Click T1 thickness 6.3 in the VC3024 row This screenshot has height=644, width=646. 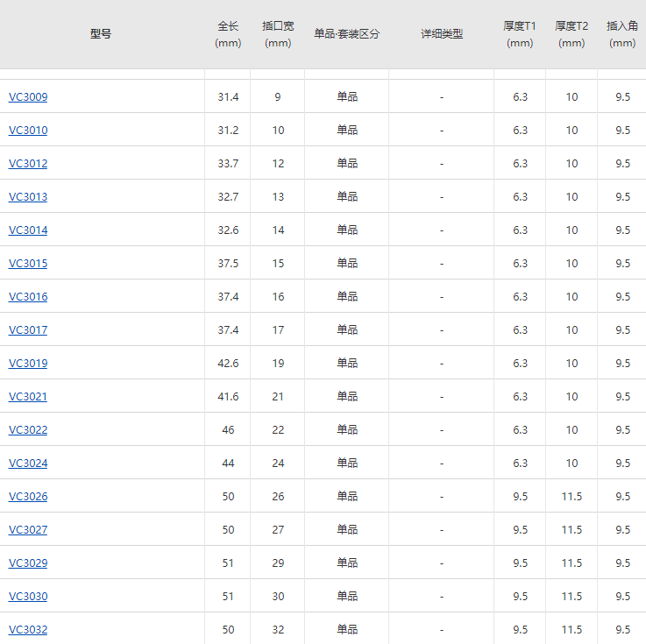click(x=520, y=464)
